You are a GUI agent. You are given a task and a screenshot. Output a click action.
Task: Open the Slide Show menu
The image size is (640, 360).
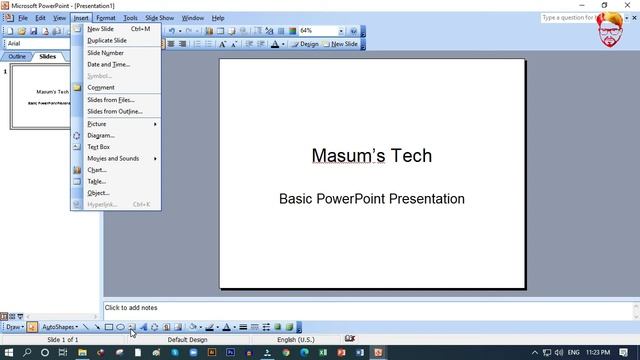[160, 18]
